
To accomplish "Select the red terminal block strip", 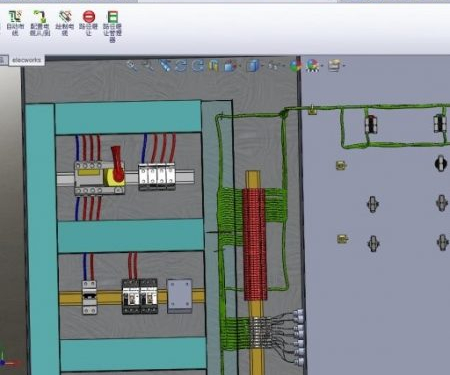I will click(255, 245).
